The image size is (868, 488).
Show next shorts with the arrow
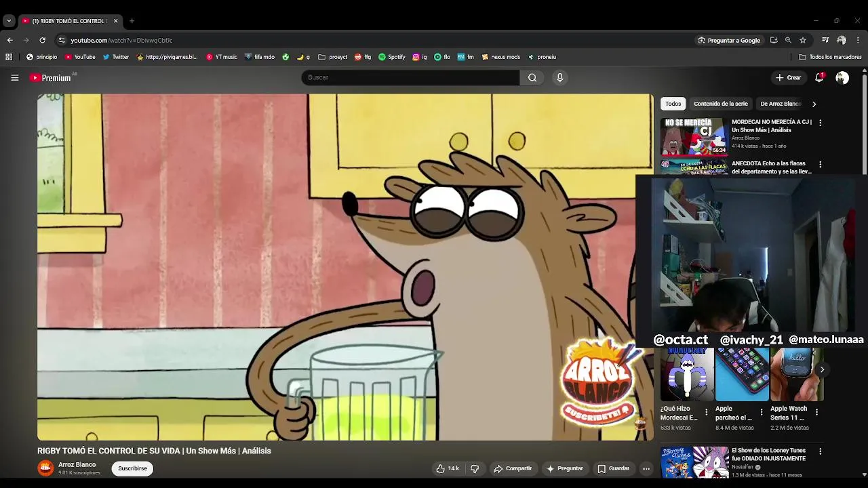pyautogui.click(x=821, y=369)
